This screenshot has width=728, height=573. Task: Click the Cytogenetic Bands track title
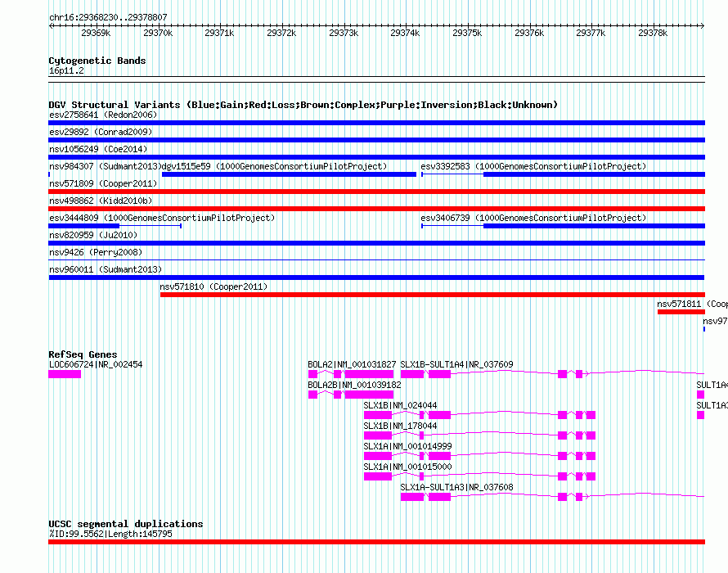[x=97, y=61]
